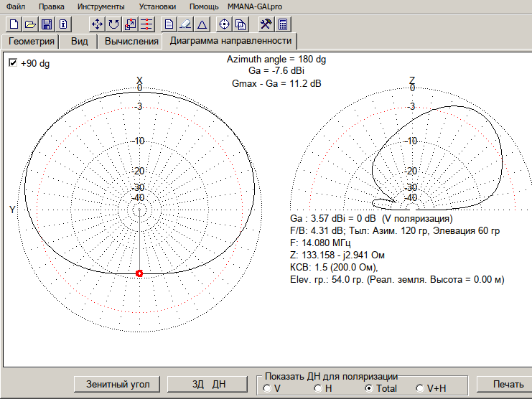Toggle the +90 dg checkbox

coord(13,63)
